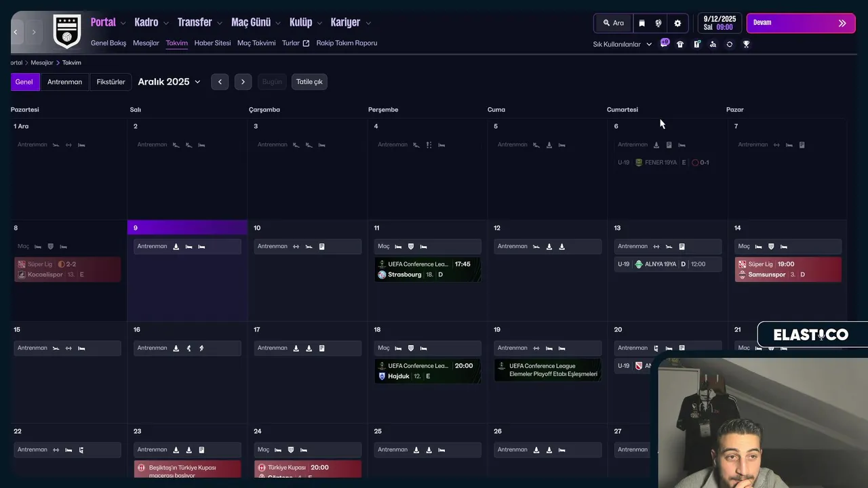Viewport: 868px width, 488px height.
Task: Open the Maç row on day 11
Action: (x=428, y=246)
